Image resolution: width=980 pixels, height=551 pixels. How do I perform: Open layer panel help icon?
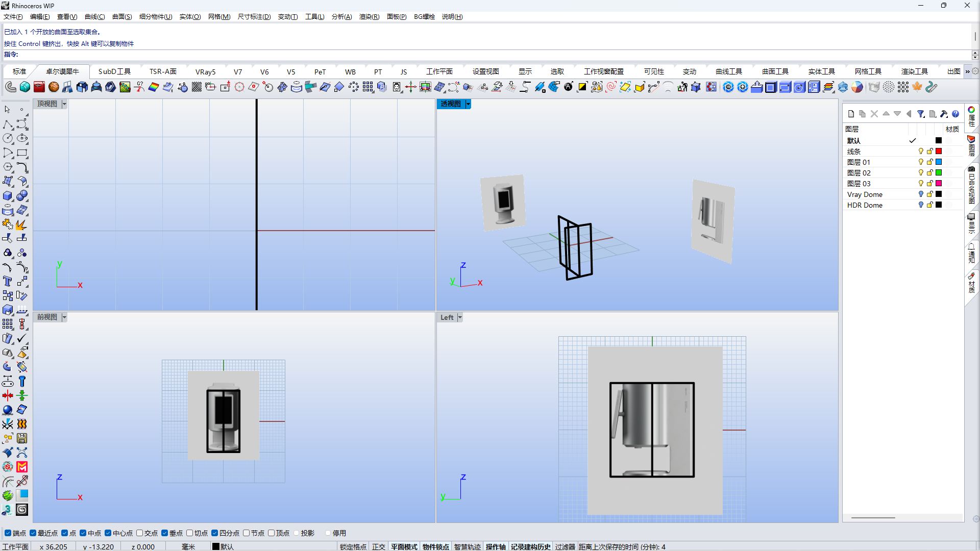pos(955,114)
